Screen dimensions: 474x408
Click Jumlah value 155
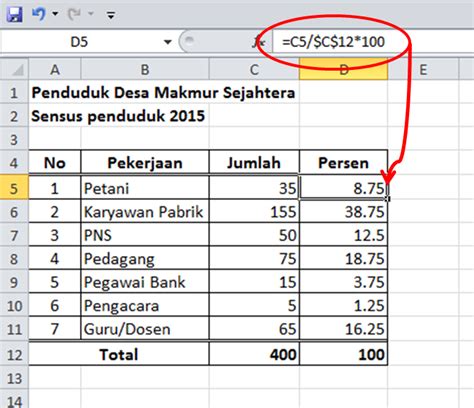click(x=254, y=212)
